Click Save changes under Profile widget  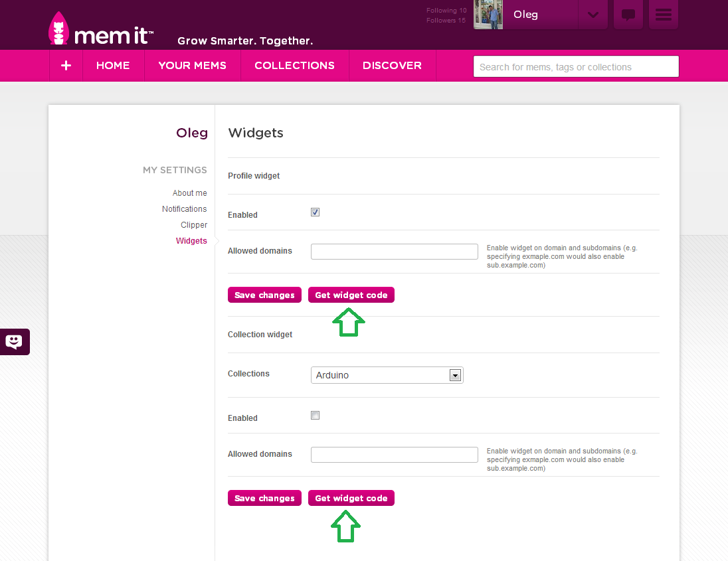coord(264,295)
